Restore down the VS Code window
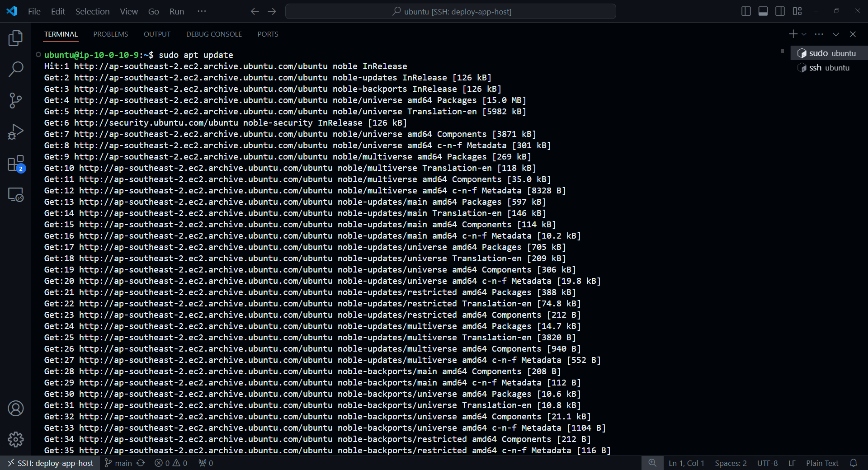Screen dimensions: 868x470 (x=837, y=11)
